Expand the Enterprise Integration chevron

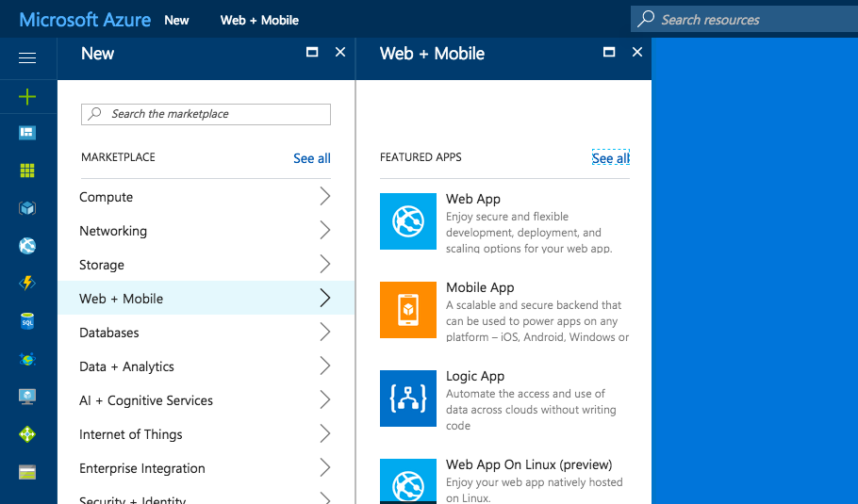(x=325, y=467)
